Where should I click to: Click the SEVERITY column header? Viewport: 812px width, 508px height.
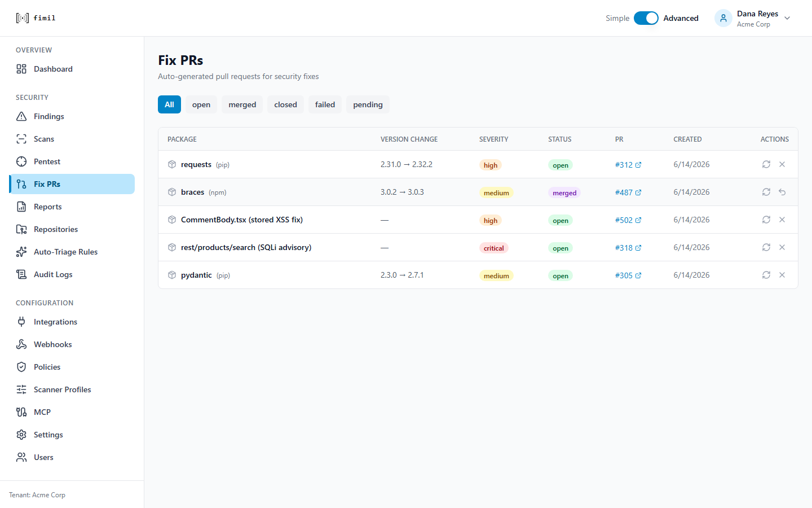(494, 139)
